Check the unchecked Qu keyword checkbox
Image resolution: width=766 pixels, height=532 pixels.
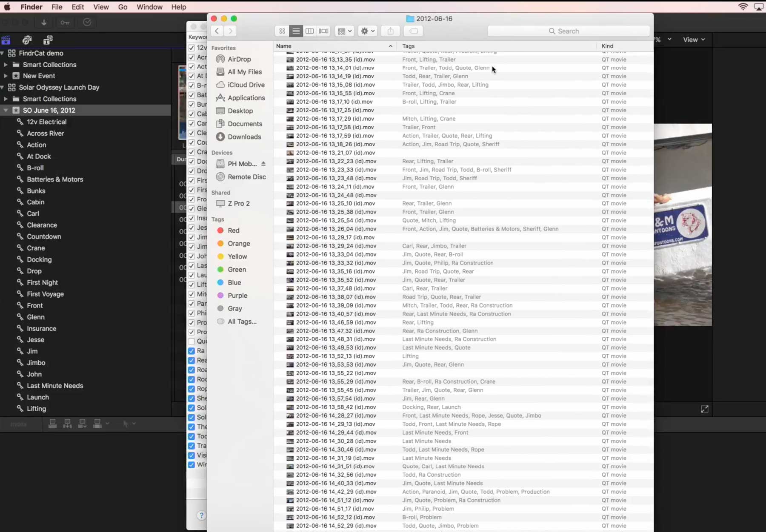pyautogui.click(x=191, y=341)
